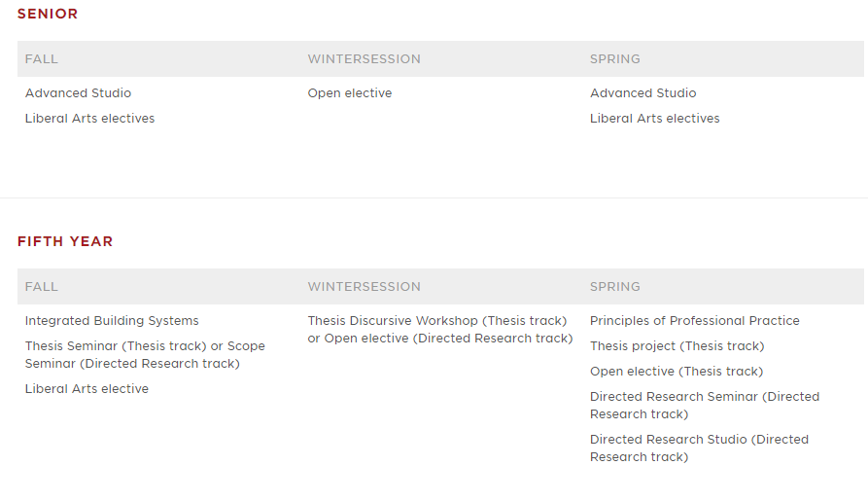
Task: Select Advanced Studio under Senior Spring
Action: [x=643, y=93]
